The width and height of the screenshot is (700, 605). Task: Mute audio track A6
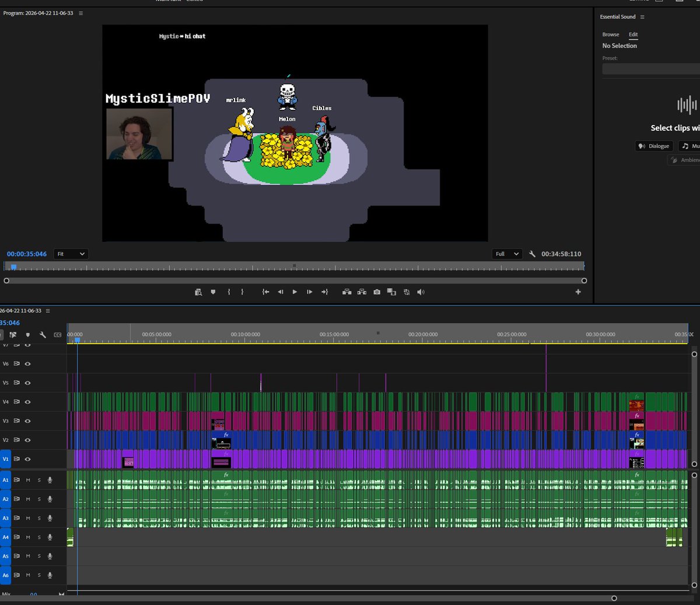click(x=28, y=575)
